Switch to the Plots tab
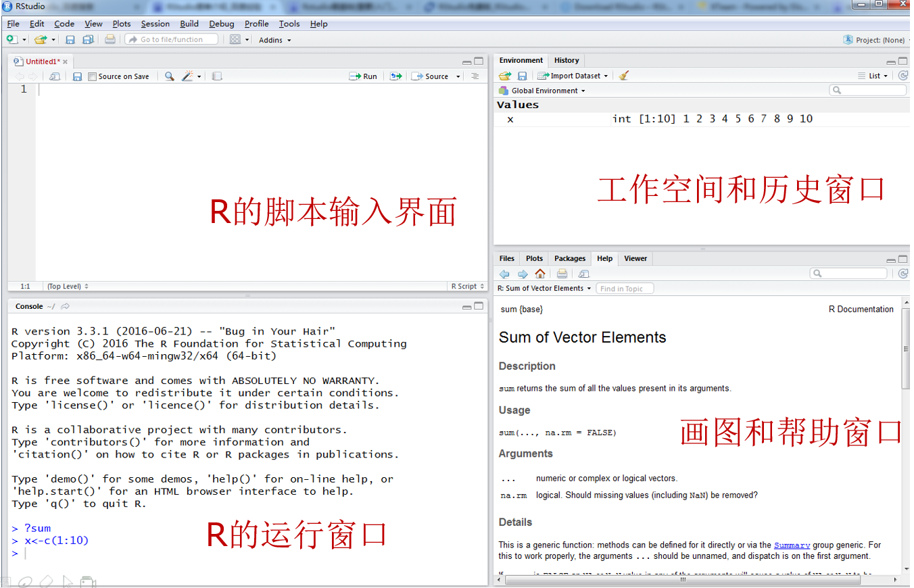Image resolution: width=914 pixels, height=588 pixels. [534, 258]
